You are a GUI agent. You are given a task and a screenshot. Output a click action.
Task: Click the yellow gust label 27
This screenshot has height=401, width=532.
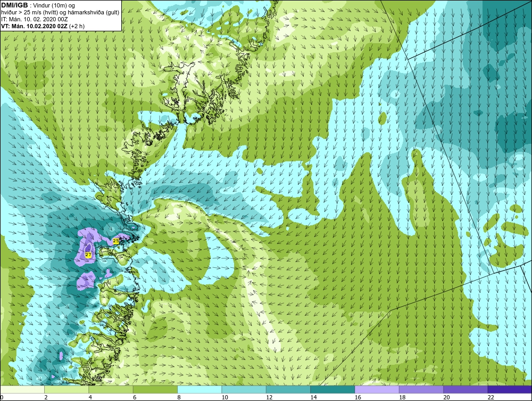(88, 255)
